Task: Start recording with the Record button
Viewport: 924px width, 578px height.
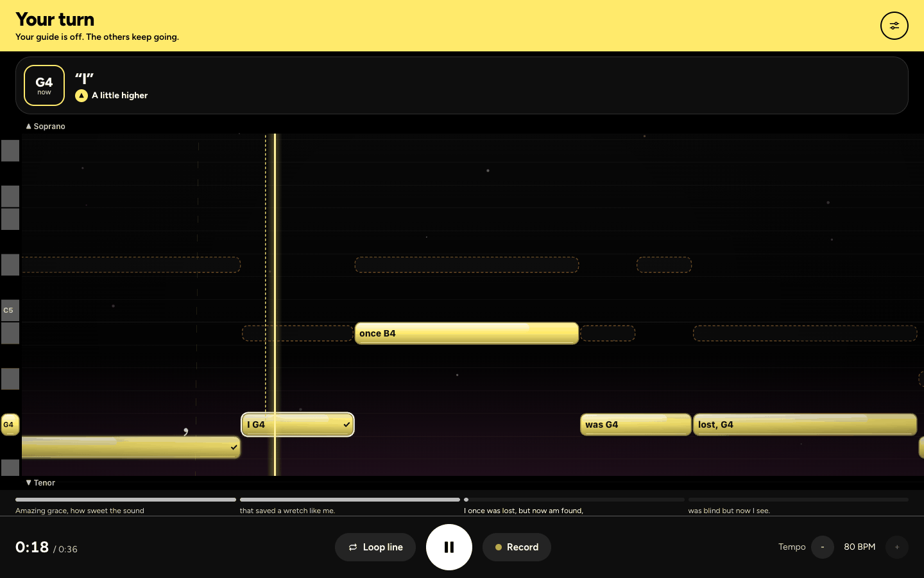Action: pyautogui.click(x=517, y=547)
